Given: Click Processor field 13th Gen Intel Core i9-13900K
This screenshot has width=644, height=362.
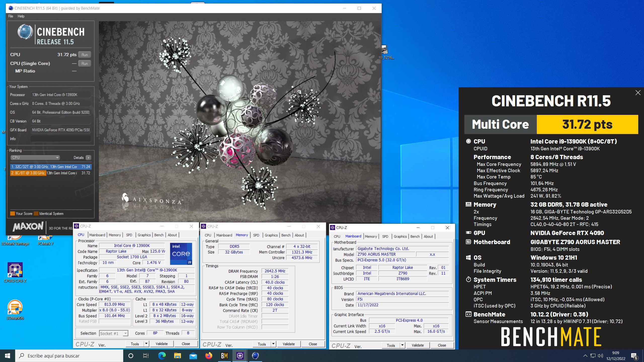Looking at the screenshot, I should click(61, 95).
